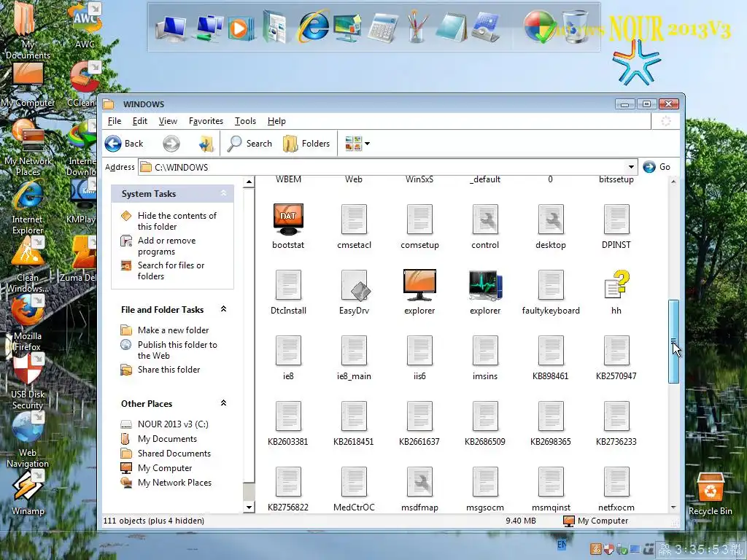Screen dimensions: 747x560
Task: Click the Go button
Action: pyautogui.click(x=657, y=167)
